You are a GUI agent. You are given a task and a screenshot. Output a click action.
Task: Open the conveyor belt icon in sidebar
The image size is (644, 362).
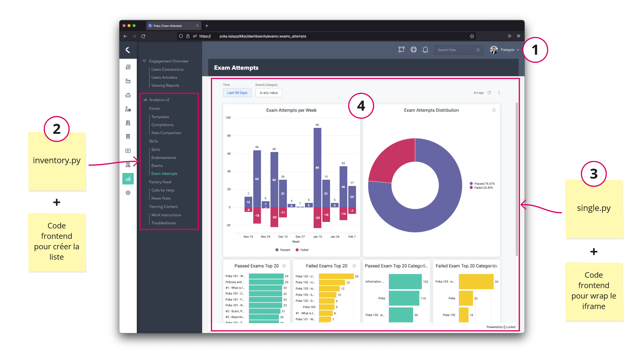tap(128, 95)
